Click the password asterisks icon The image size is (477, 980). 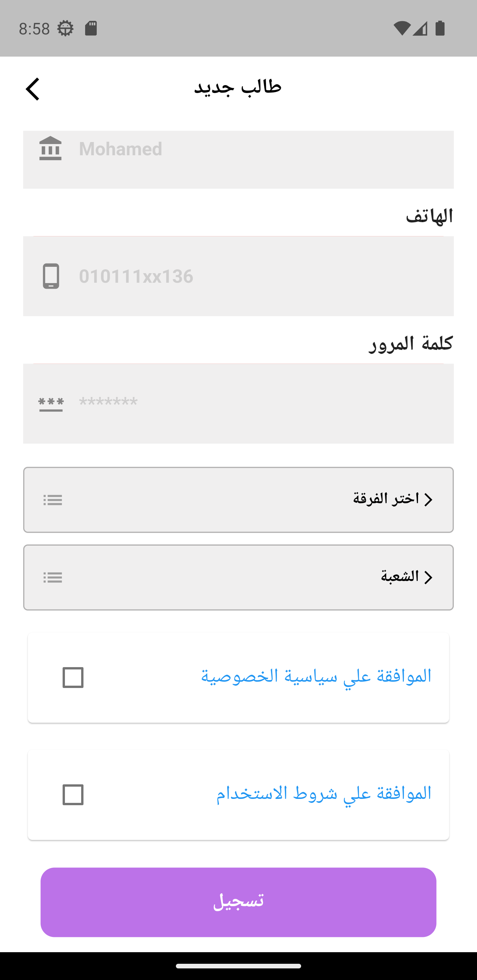[x=51, y=404]
